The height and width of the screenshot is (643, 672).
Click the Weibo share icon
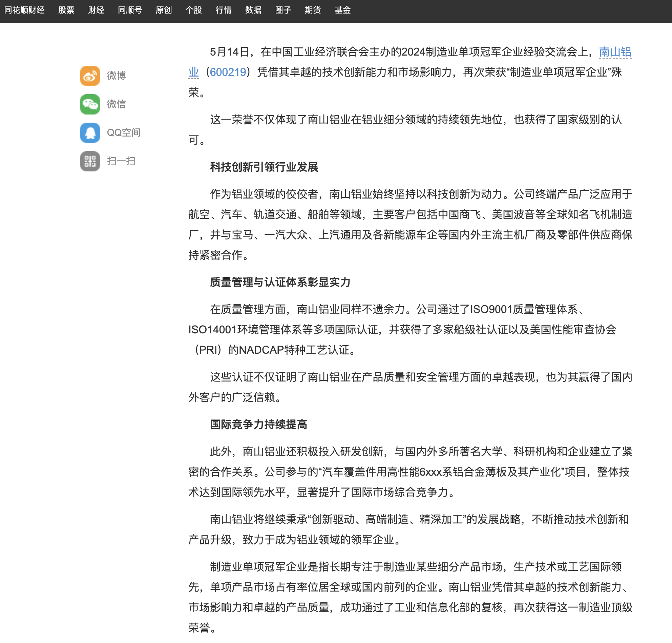[90, 76]
